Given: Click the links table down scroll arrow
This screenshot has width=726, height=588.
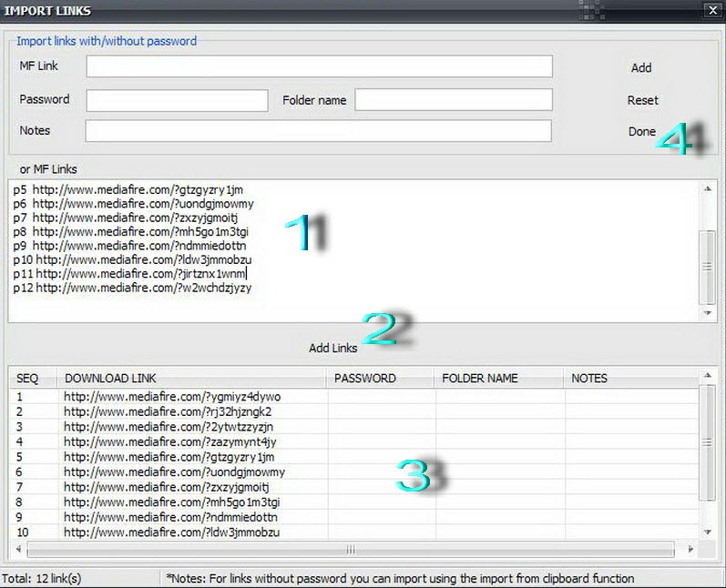Looking at the screenshot, I should coord(708,532).
